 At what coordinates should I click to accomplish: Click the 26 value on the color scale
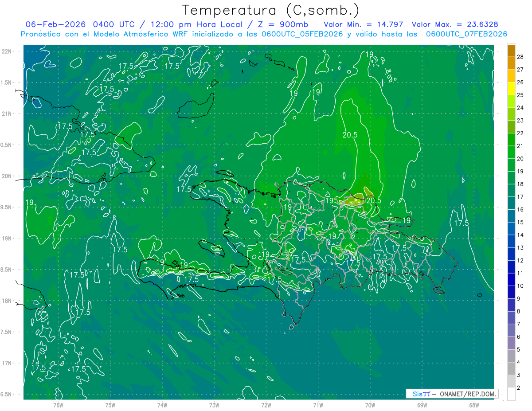[x=520, y=82]
